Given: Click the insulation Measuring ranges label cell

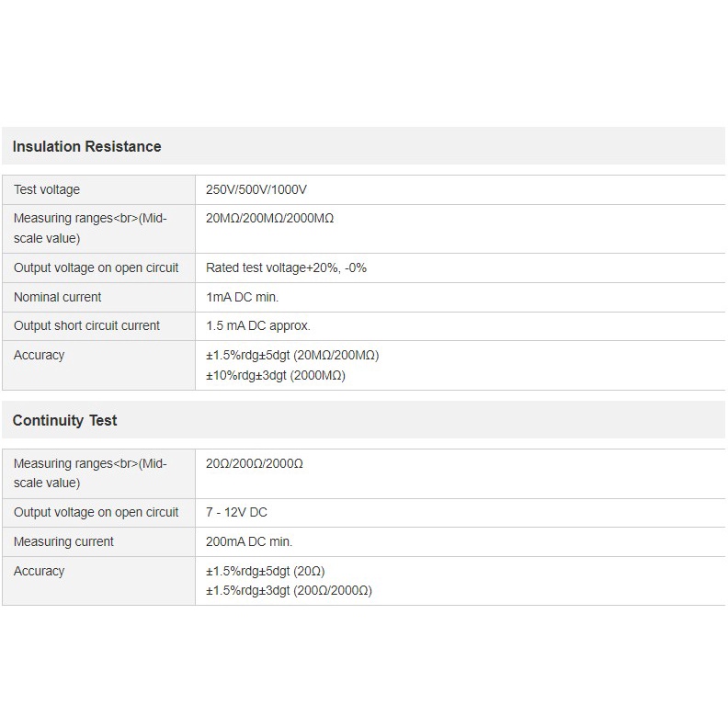Looking at the screenshot, I should tap(98, 229).
